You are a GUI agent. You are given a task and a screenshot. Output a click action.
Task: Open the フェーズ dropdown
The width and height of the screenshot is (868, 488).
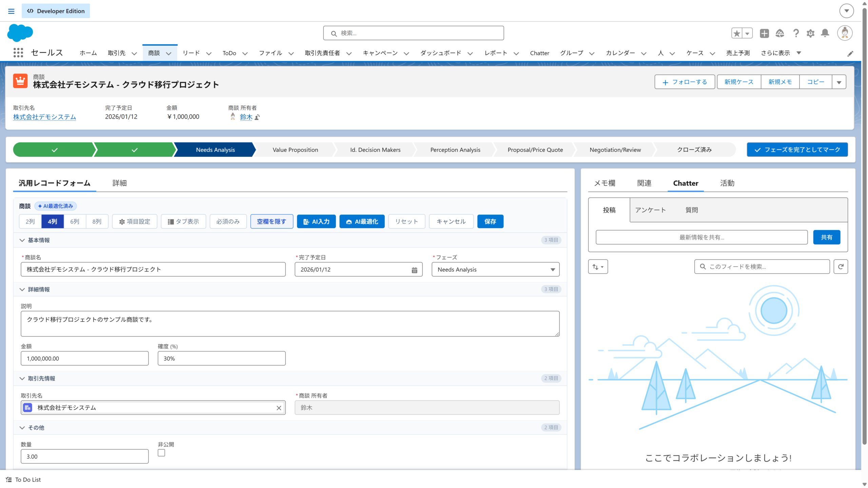click(495, 270)
